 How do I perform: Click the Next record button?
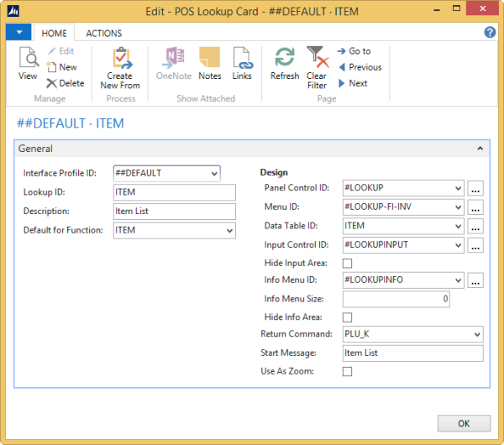click(353, 83)
